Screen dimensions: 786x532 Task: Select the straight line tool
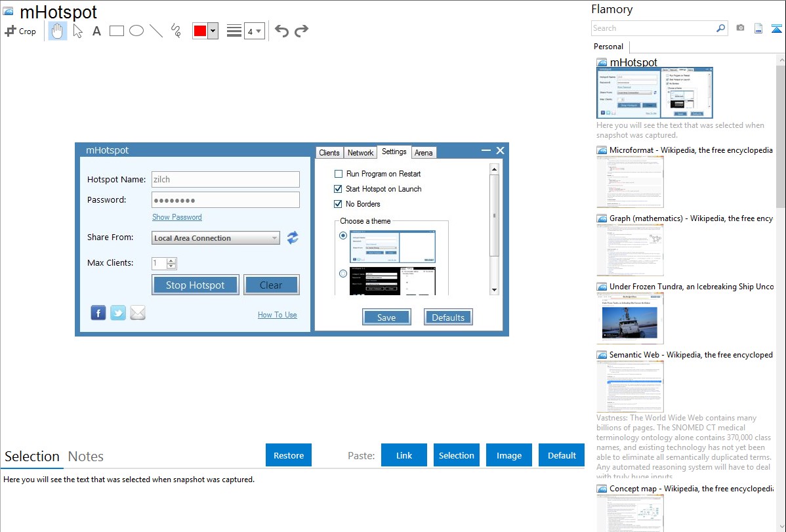pos(156,31)
